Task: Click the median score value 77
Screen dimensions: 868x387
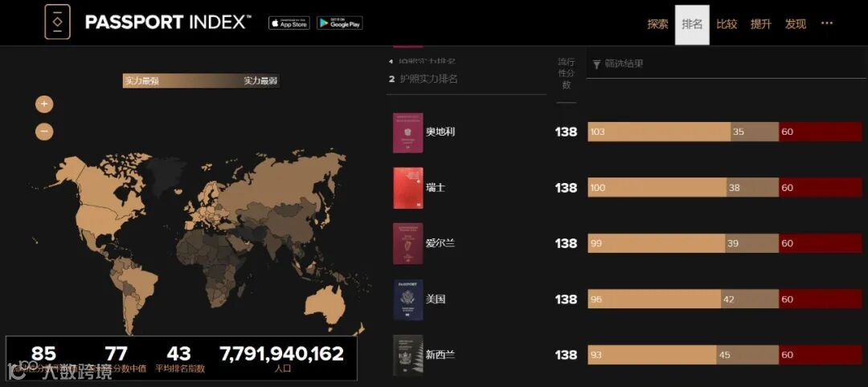Action: pyautogui.click(x=117, y=354)
